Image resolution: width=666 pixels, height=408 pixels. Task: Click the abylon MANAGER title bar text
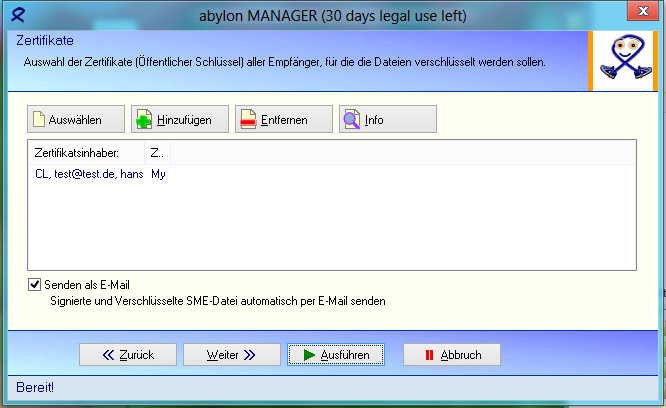(x=332, y=16)
